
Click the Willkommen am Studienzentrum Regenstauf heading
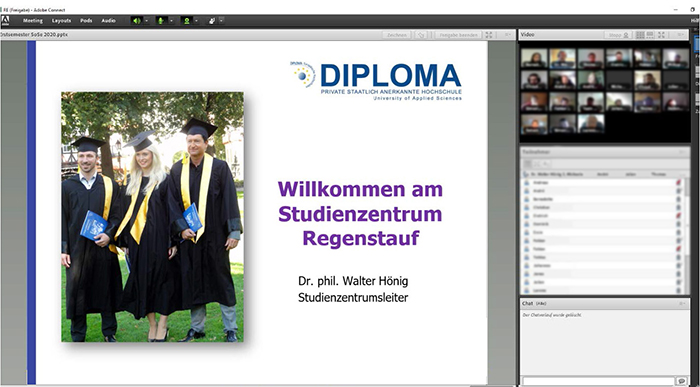pos(360,214)
